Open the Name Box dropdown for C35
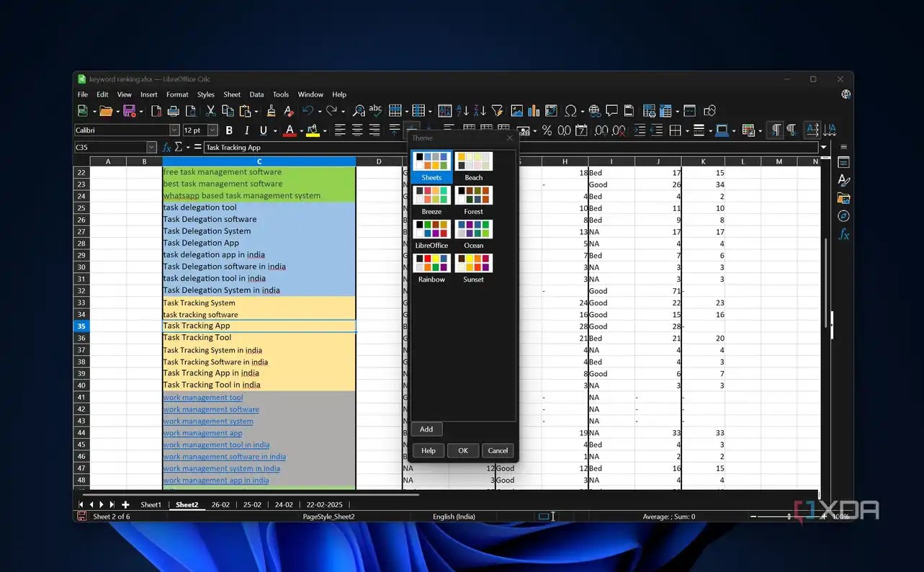The width and height of the screenshot is (924, 572). [x=151, y=147]
